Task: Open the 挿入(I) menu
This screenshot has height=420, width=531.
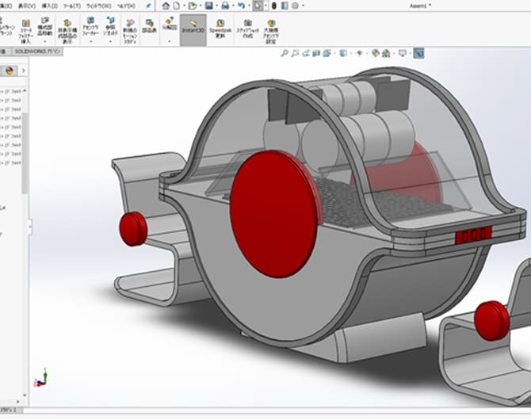Action: pos(49,6)
